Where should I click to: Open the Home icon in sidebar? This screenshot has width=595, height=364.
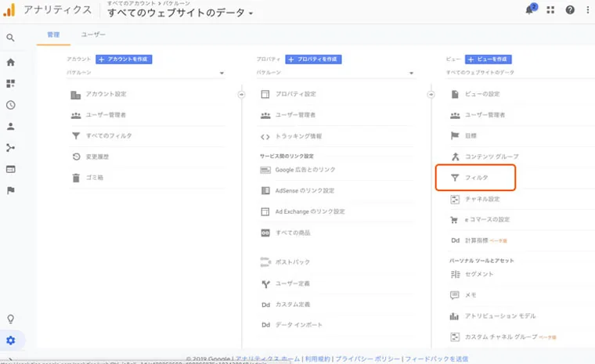click(x=11, y=63)
